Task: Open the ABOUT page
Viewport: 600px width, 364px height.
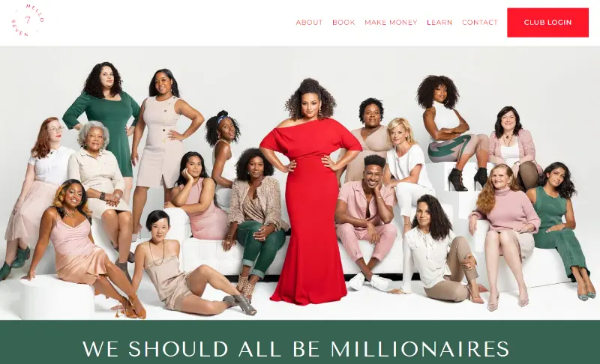Action: pos(309,22)
